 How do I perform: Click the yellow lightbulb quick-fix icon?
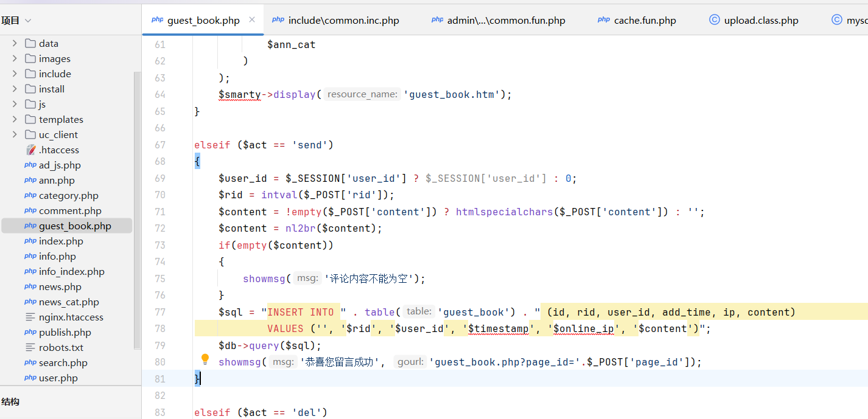(205, 359)
